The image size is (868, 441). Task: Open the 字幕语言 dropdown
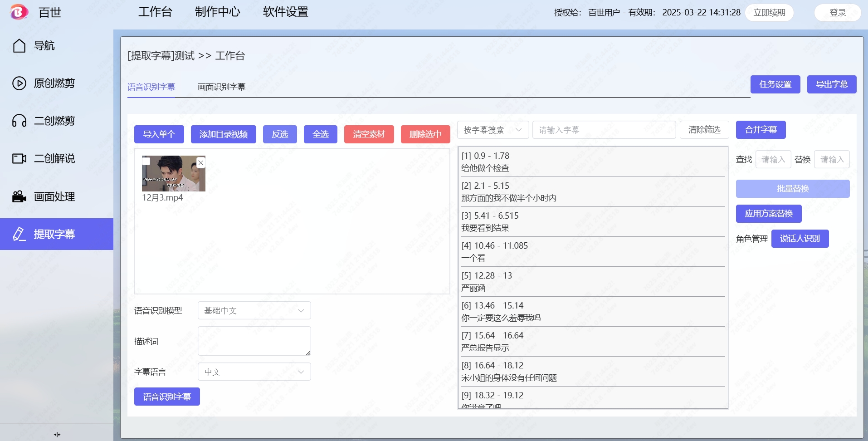[x=254, y=372]
